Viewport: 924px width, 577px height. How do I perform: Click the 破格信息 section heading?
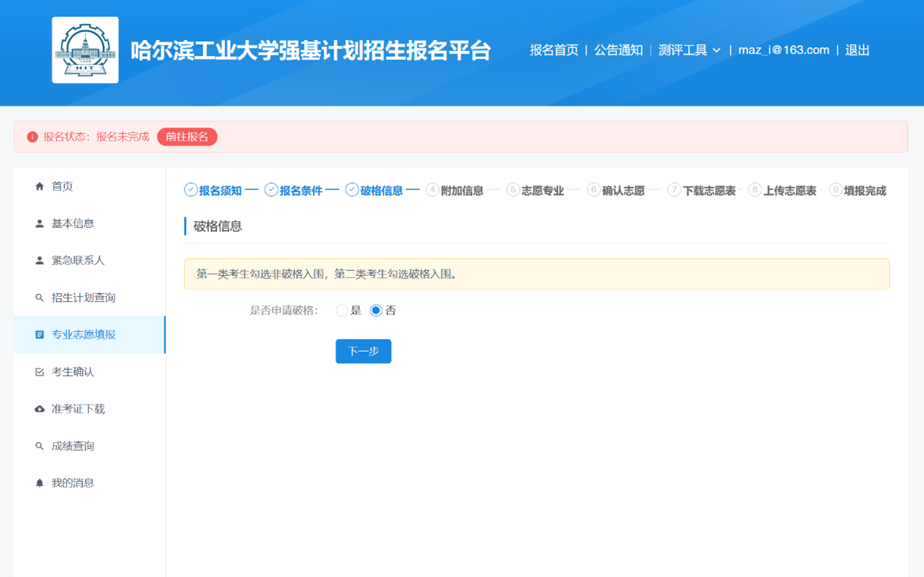point(218,226)
